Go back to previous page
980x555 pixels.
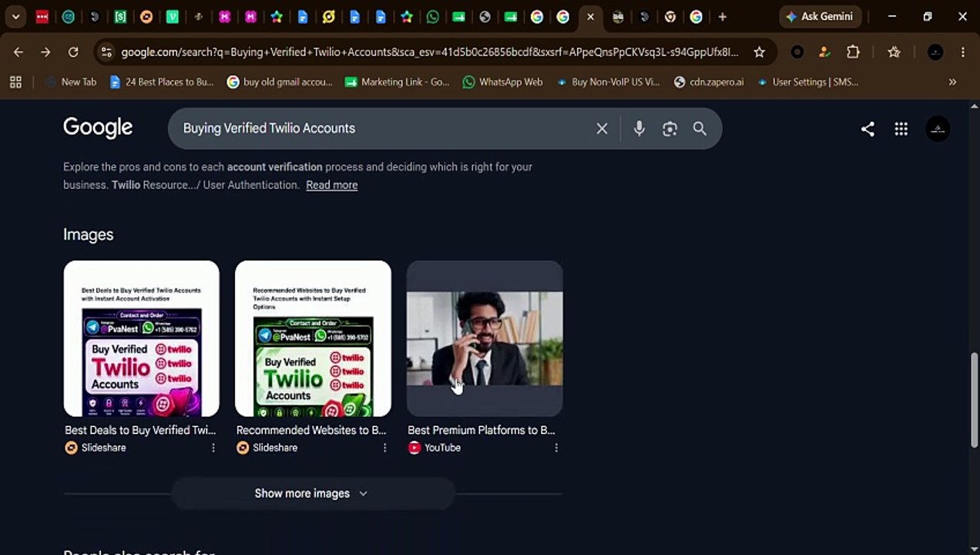18,52
